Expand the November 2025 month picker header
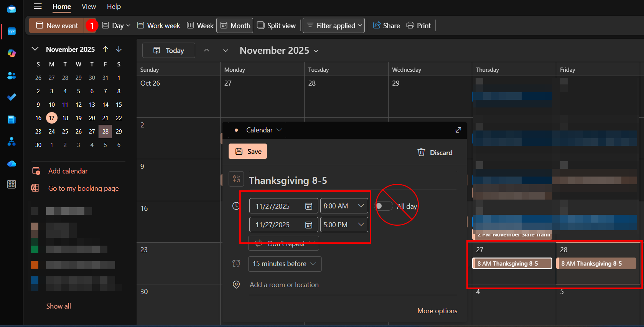This screenshot has width=644, height=327. click(x=279, y=50)
